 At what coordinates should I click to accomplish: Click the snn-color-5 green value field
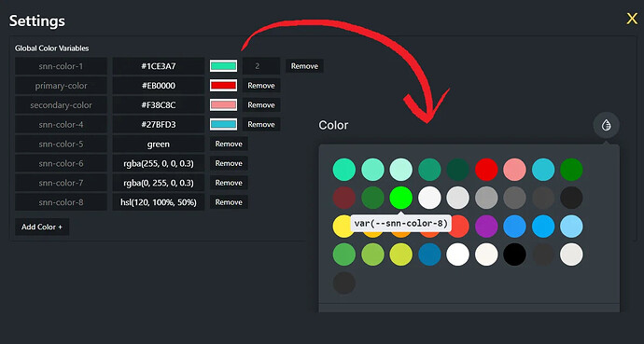[x=159, y=144]
